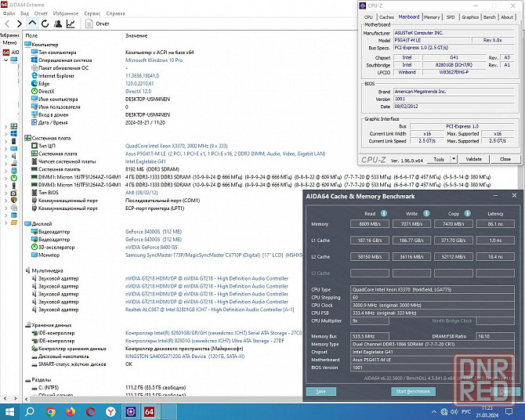
Task: Open Opera browser from the taskbar
Action: tap(90, 411)
